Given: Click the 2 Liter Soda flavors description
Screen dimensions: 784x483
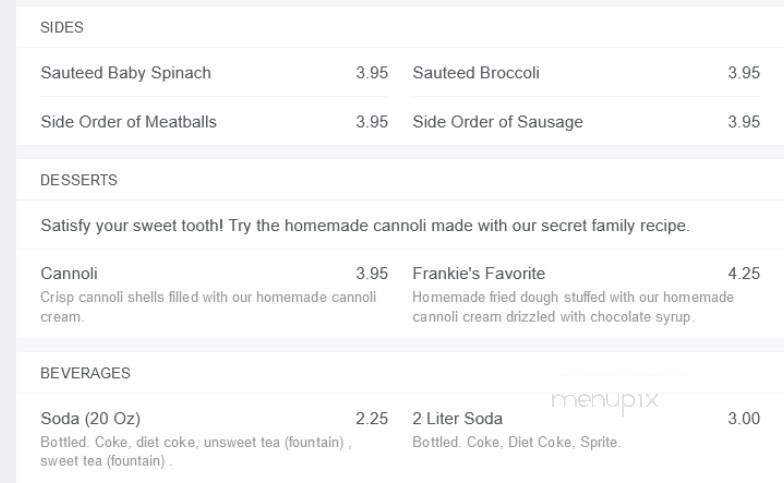Looking at the screenshot, I should click(516, 442).
